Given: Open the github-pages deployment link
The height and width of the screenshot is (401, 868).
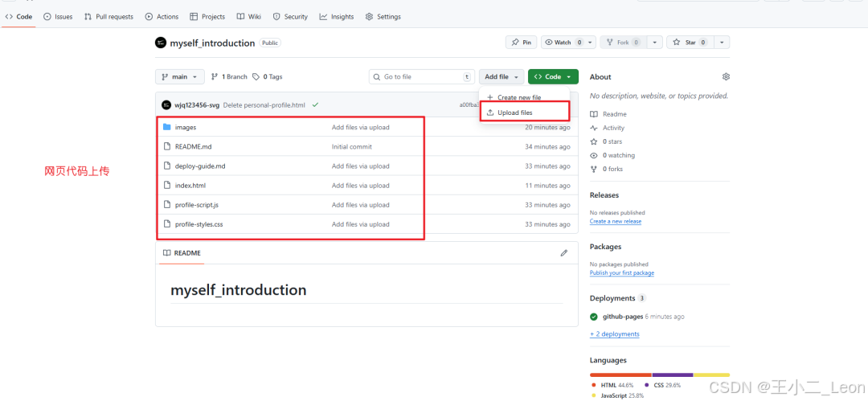Looking at the screenshot, I should click(623, 317).
